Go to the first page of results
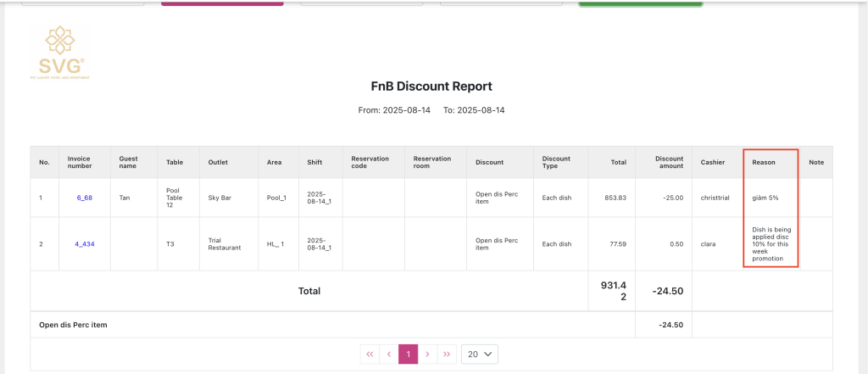Image resolution: width=868 pixels, height=374 pixels. [370, 354]
